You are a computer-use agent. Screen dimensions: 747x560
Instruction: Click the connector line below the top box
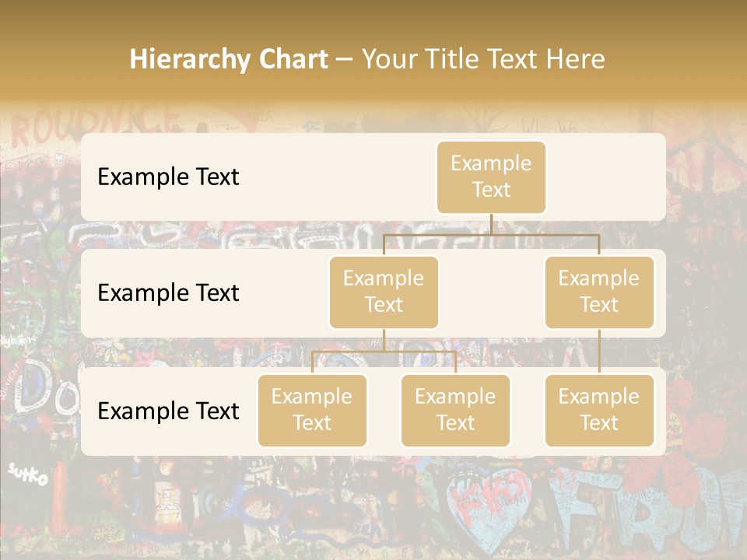[491, 225]
